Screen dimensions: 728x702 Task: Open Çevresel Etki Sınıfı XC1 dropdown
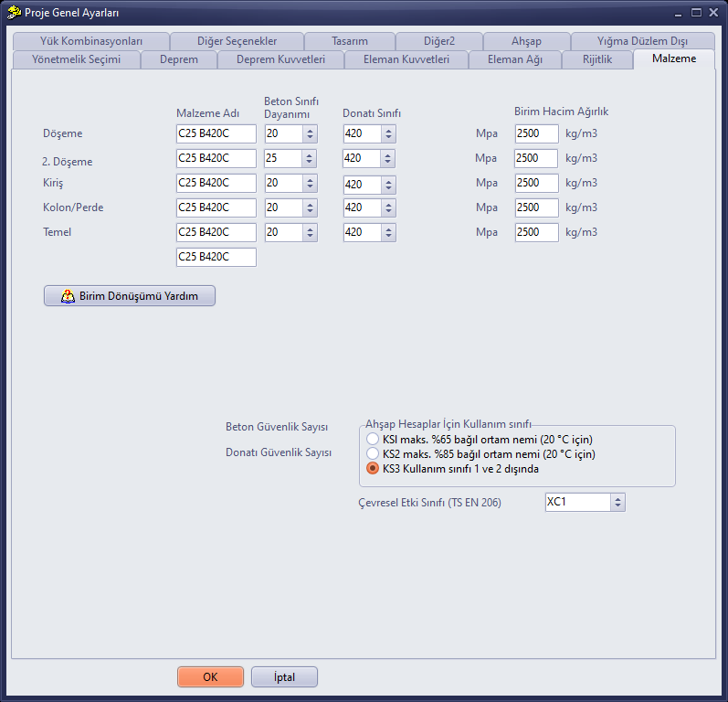pos(617,502)
